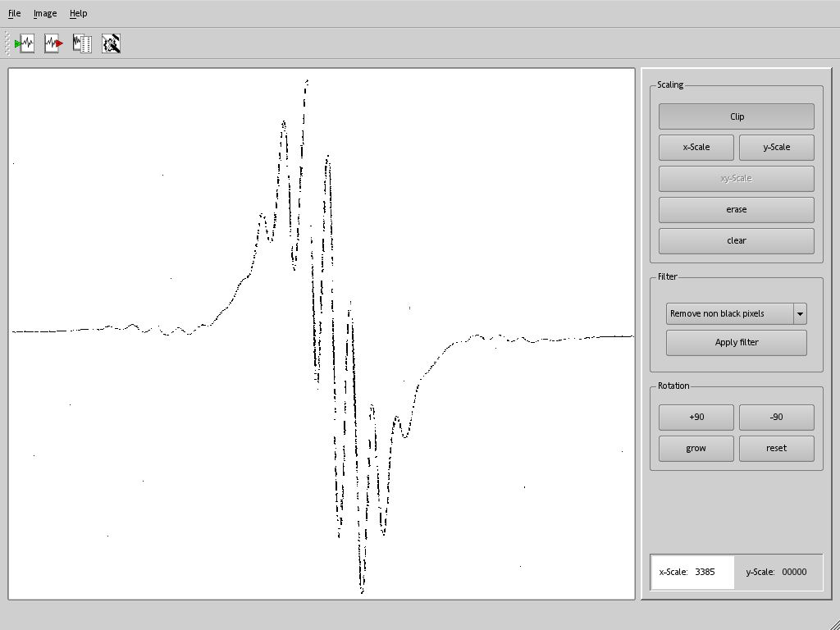840x630 pixels.
Task: Open the 'Remove non black pixels' filter combo box
Action: click(736, 314)
